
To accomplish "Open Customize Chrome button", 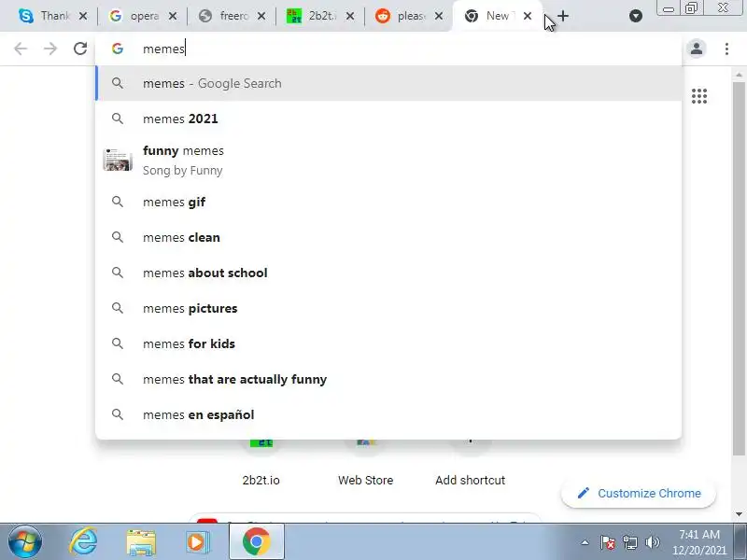I will pos(639,494).
